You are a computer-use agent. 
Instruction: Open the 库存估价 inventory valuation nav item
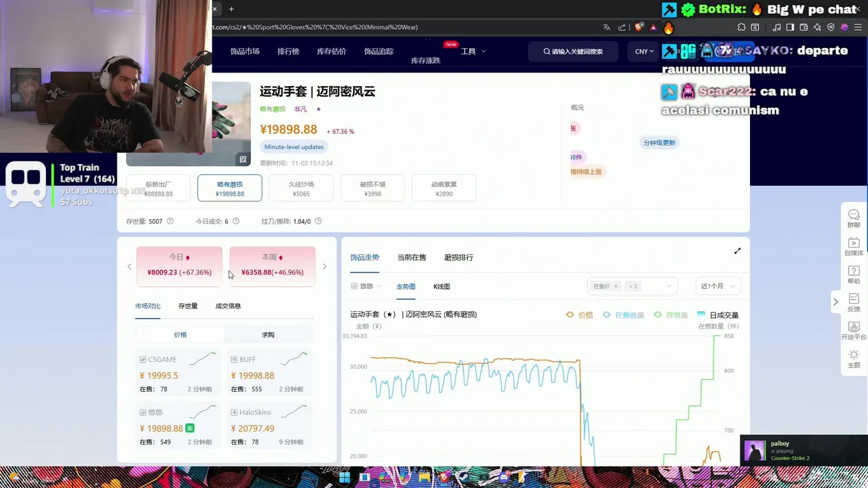click(332, 52)
